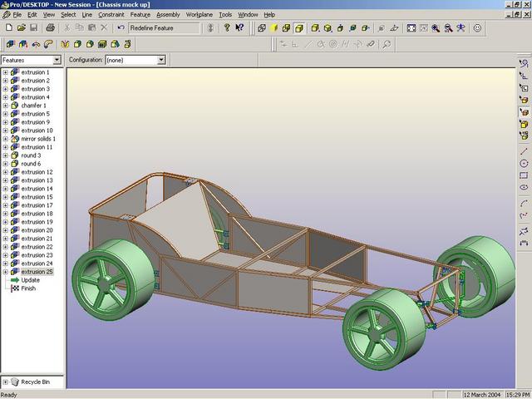Image resolution: width=532 pixels, height=399 pixels.
Task: Select round 6 in the feature list
Action: [31, 164]
